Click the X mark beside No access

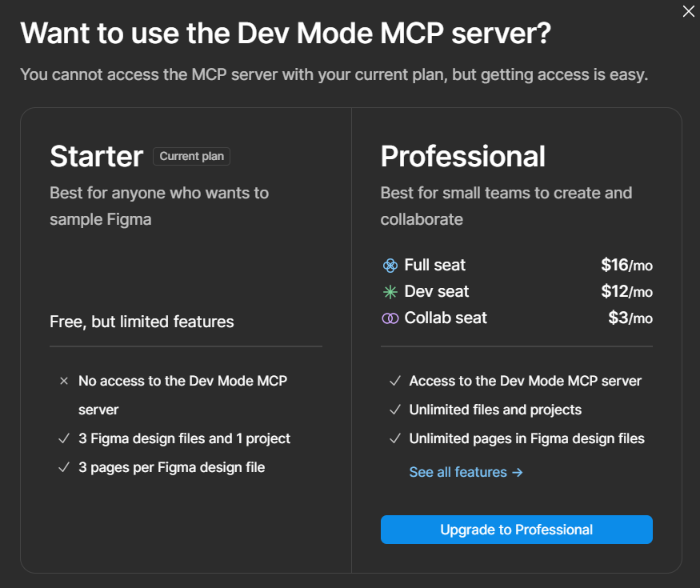pos(64,381)
